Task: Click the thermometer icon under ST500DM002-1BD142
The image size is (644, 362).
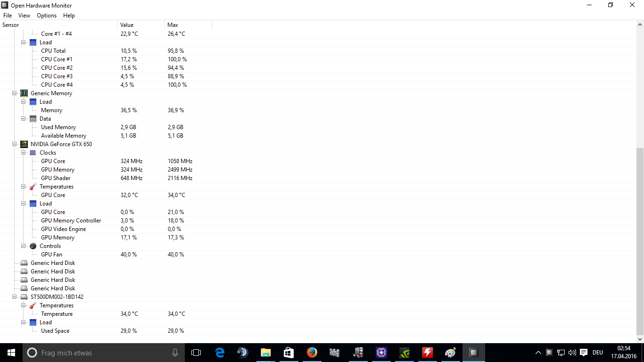Action: [x=33, y=305]
